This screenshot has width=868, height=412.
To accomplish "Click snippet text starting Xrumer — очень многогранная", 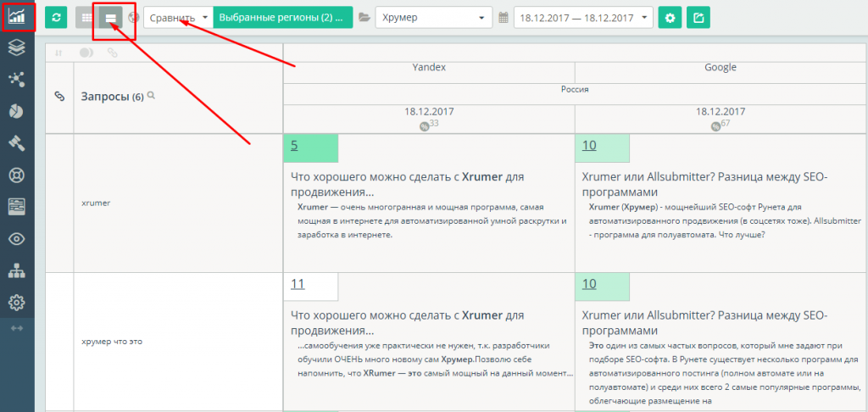I will pyautogui.click(x=431, y=221).
